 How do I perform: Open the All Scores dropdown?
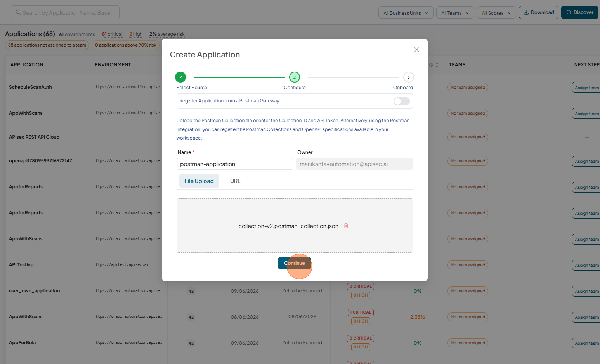pyautogui.click(x=496, y=13)
